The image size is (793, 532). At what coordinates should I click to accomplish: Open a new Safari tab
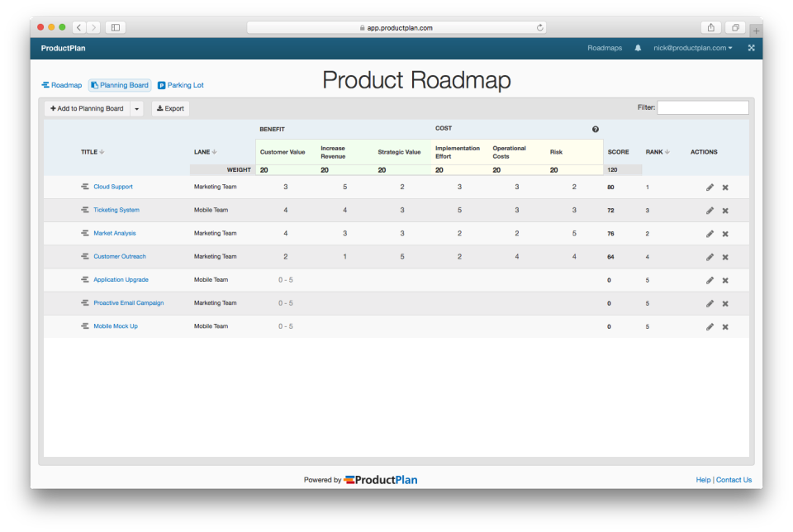pyautogui.click(x=756, y=31)
